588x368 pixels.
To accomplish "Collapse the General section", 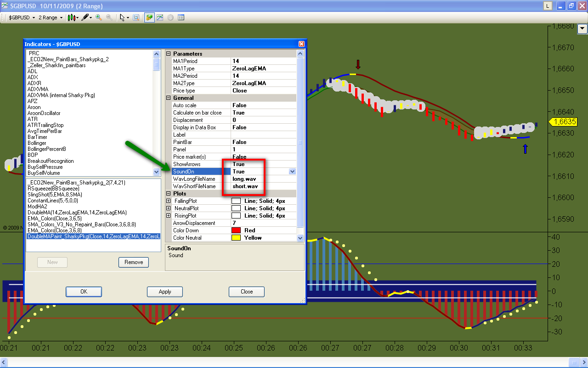I will [x=169, y=98].
